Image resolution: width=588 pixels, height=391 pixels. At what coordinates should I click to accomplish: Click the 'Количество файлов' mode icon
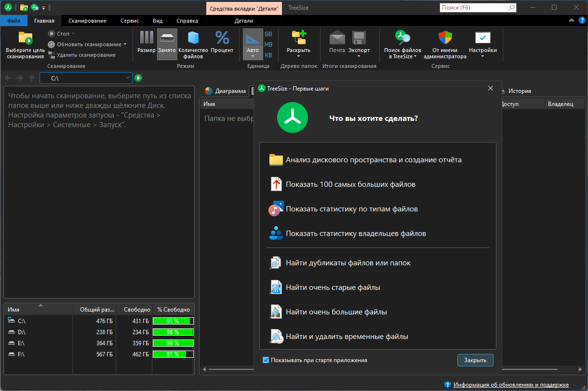193,38
